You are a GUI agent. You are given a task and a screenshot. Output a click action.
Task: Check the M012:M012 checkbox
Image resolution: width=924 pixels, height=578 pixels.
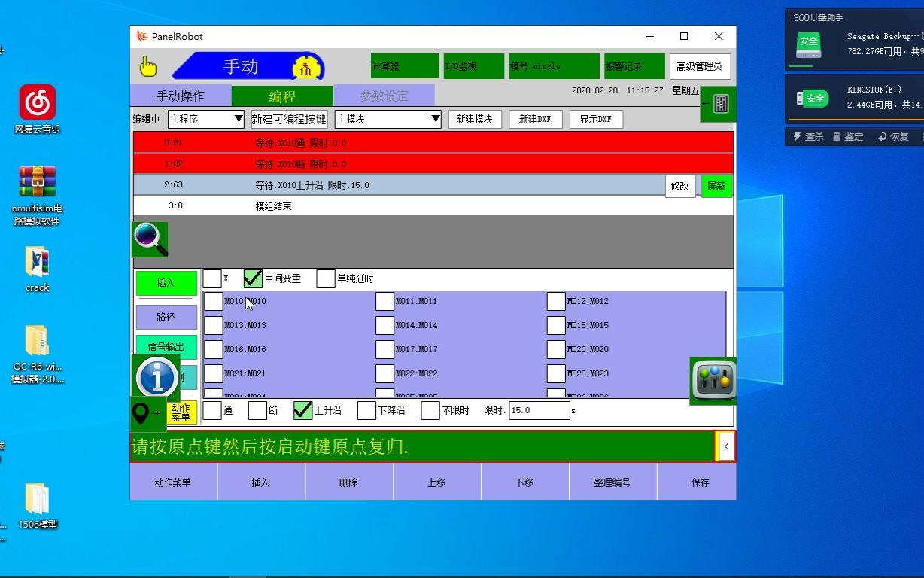(556, 301)
